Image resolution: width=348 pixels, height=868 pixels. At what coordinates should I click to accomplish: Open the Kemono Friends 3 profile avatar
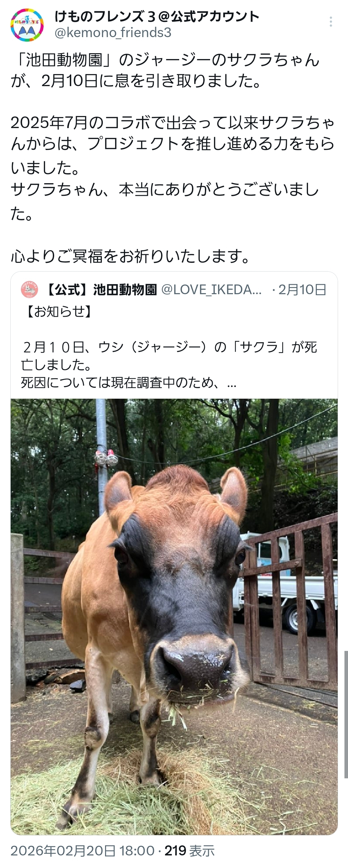click(x=27, y=25)
